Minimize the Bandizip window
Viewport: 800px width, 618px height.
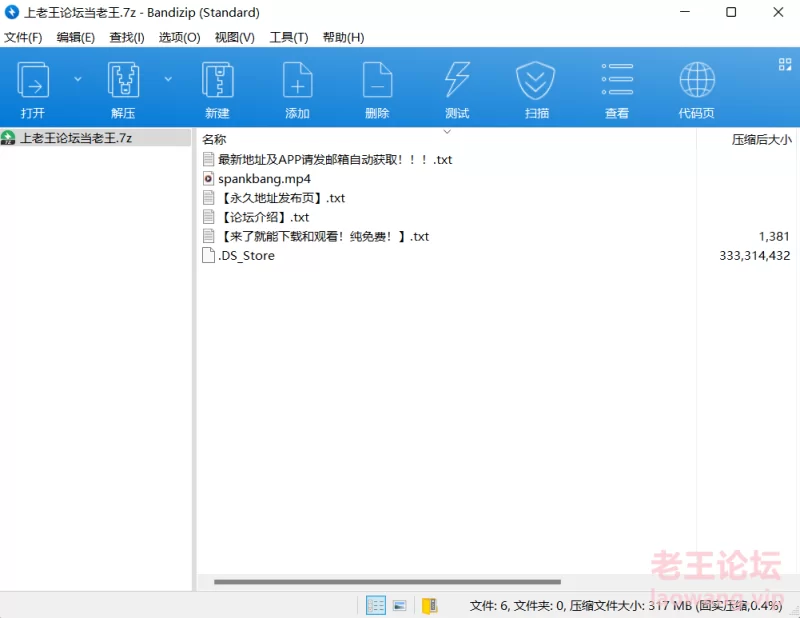(685, 12)
